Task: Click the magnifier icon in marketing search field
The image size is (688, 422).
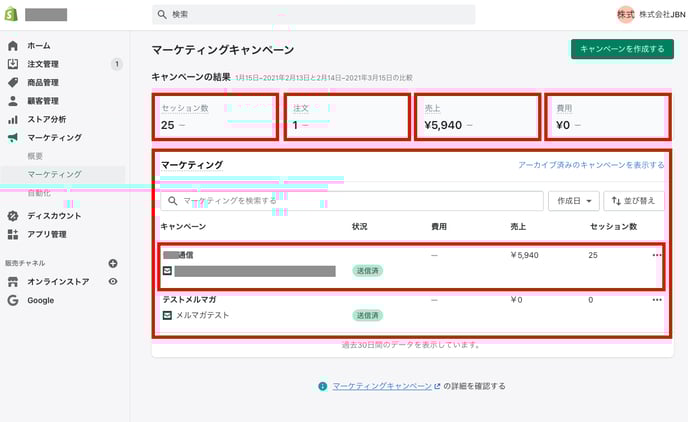Action: pyautogui.click(x=172, y=201)
